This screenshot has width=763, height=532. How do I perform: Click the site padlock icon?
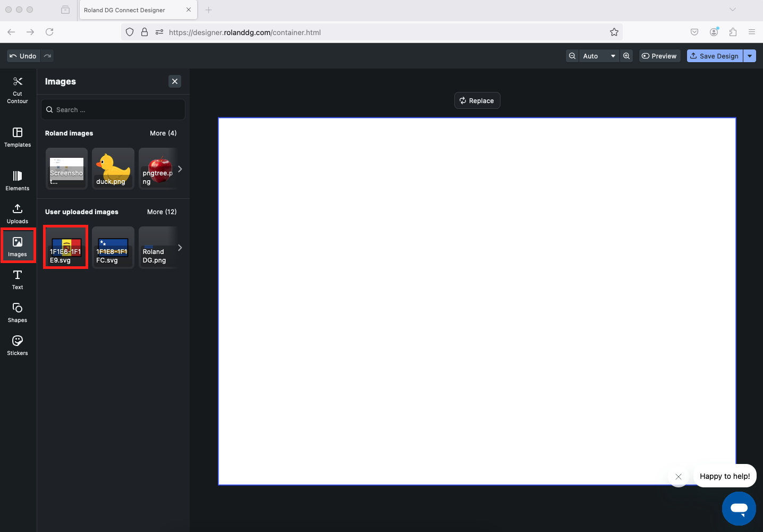[145, 32]
